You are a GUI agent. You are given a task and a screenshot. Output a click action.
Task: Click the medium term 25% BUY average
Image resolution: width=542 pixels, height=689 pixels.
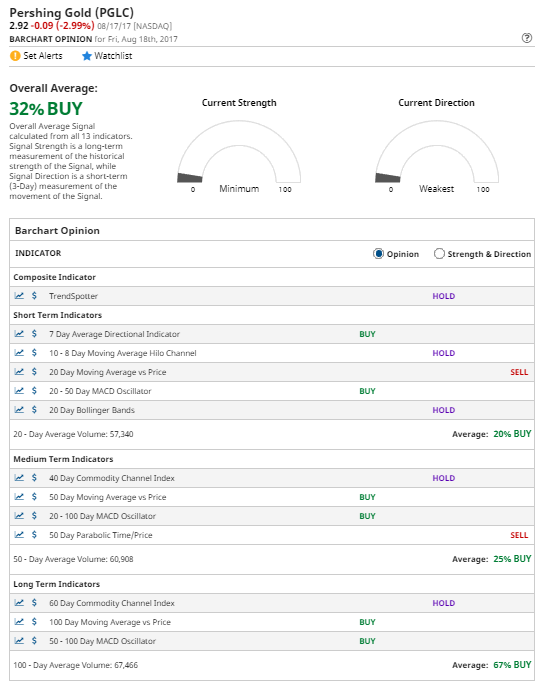tap(512, 559)
